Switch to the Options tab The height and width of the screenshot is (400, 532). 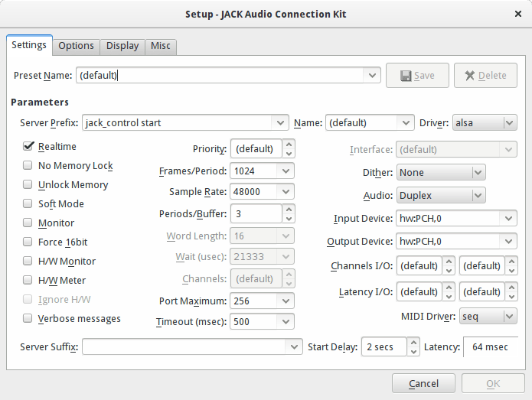[76, 46]
